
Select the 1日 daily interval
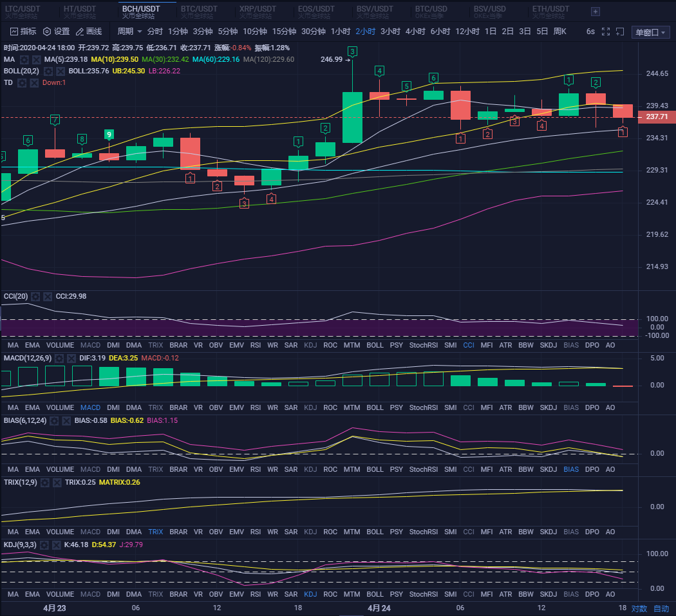(x=490, y=32)
